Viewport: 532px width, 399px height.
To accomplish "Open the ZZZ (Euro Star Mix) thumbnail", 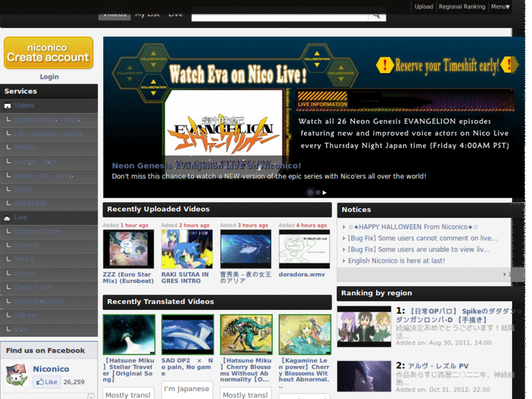I will pos(128,249).
